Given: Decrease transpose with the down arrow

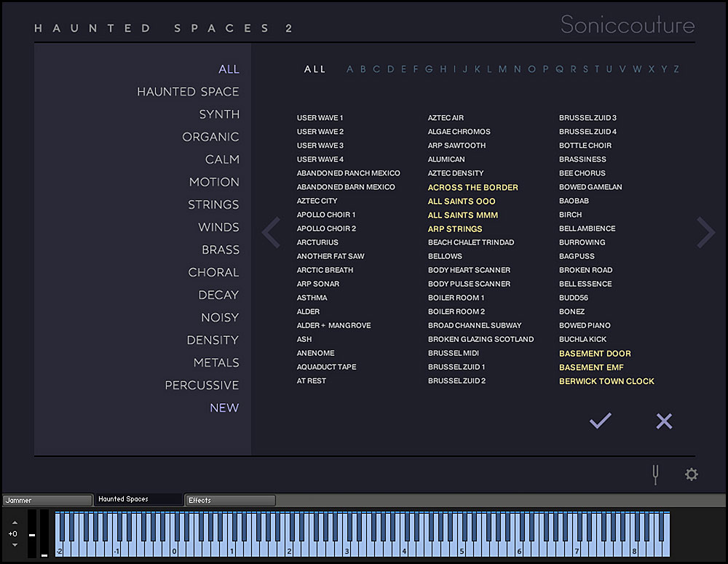Looking at the screenshot, I should [x=15, y=545].
